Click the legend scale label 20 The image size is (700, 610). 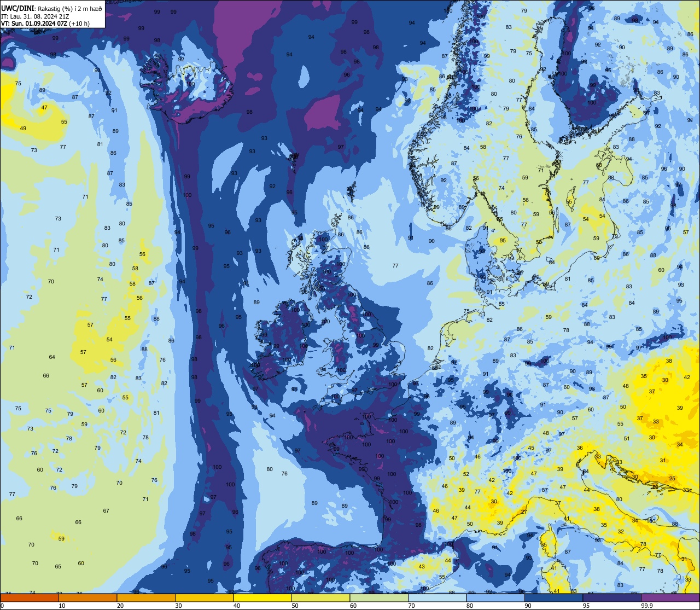coord(120,606)
